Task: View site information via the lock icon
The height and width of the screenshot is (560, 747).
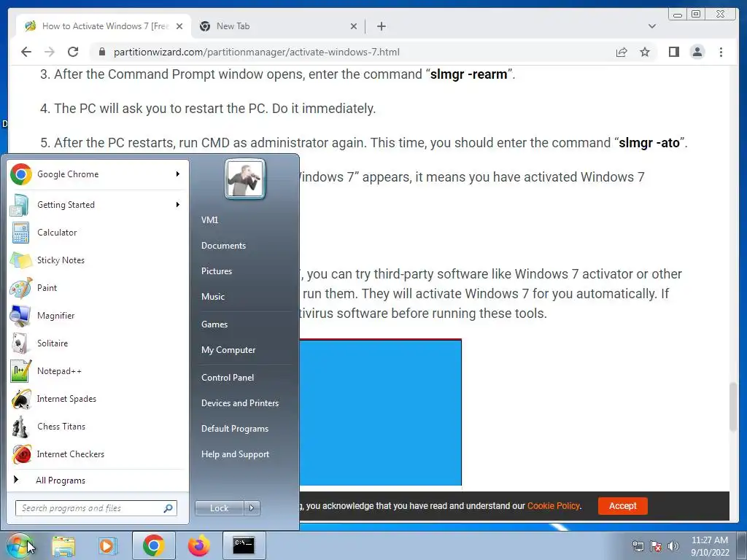Action: click(101, 52)
